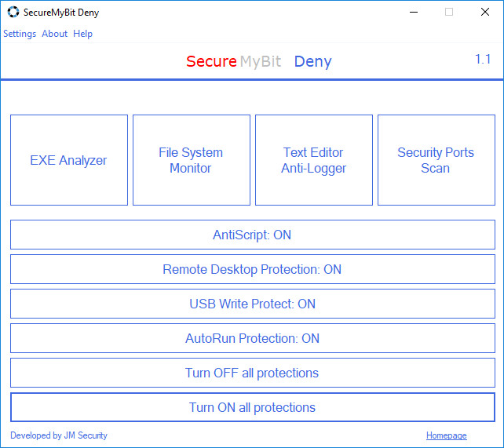Toggle AutoRun Protection
Viewport: 504px width, 448px height.
click(253, 338)
